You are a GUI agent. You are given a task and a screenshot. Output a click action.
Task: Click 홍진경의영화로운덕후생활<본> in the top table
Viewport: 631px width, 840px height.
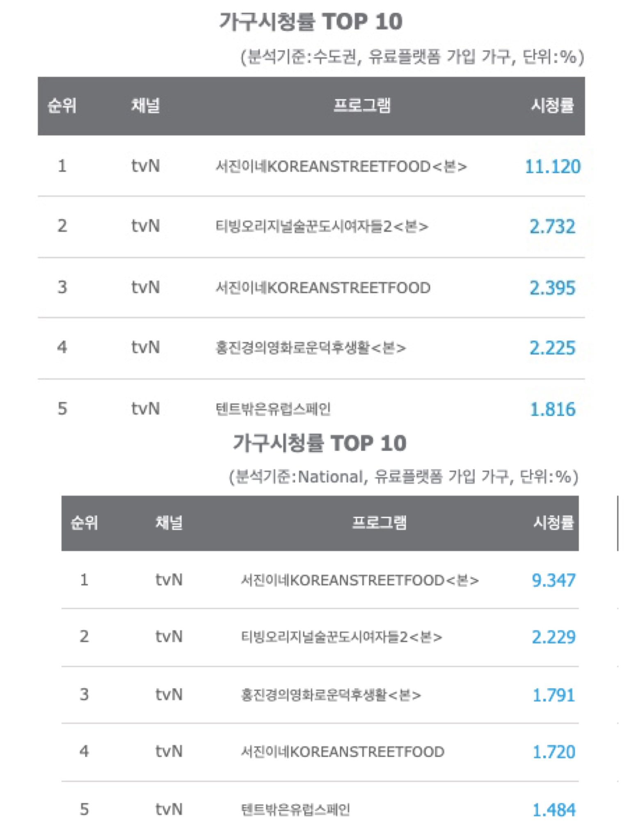[x=311, y=348]
